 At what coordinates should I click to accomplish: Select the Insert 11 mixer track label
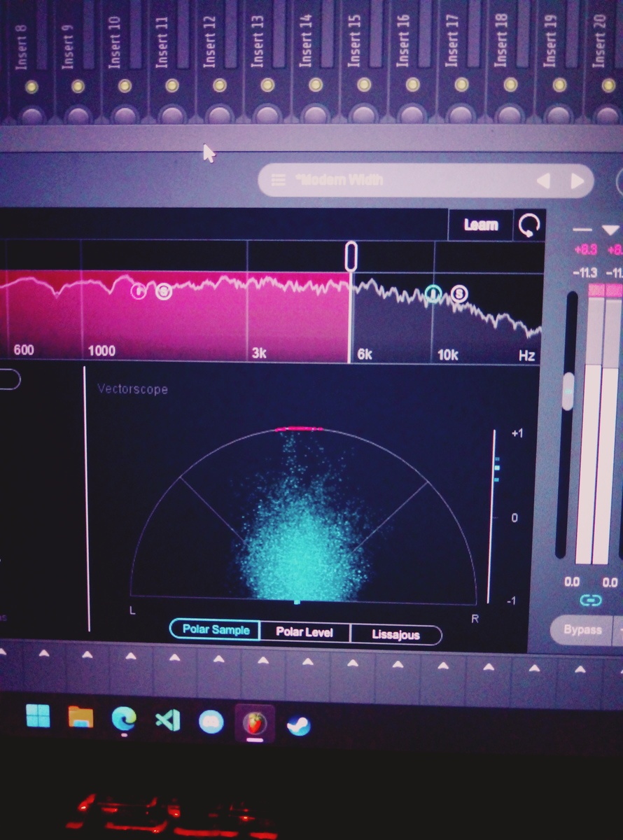pyautogui.click(x=162, y=42)
